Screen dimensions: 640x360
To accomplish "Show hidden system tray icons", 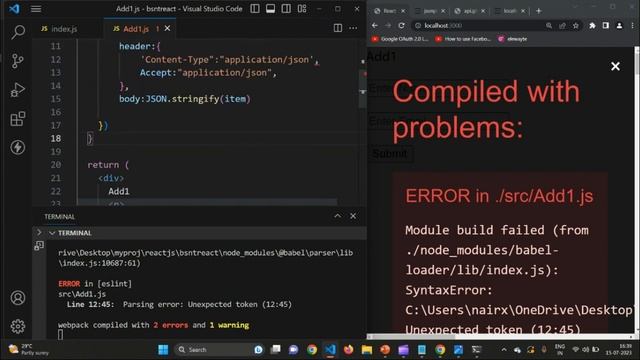I will [504, 349].
